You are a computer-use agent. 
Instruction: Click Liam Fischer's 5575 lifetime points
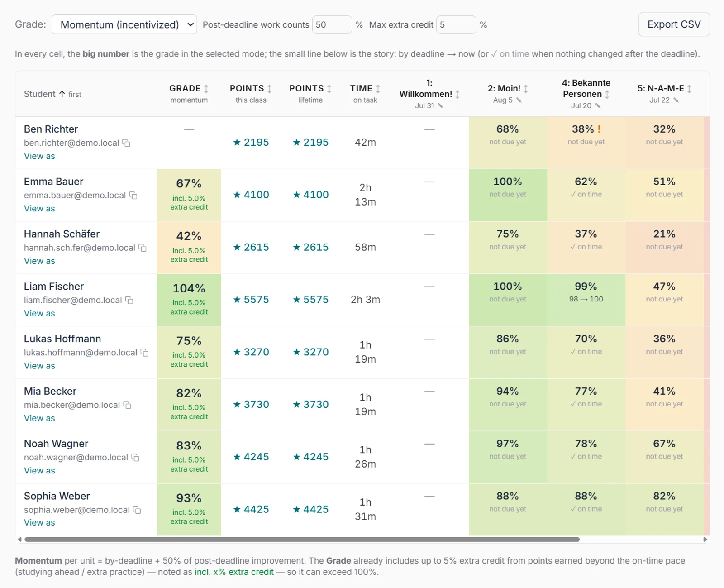[311, 300]
